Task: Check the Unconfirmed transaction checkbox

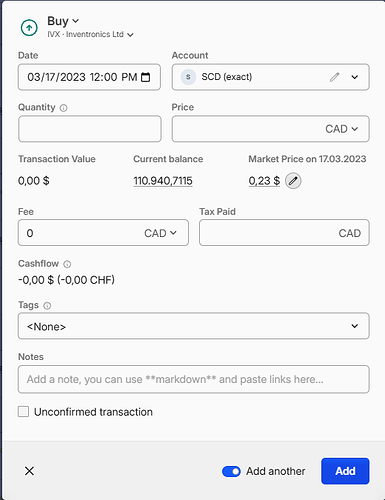Action: click(23, 412)
